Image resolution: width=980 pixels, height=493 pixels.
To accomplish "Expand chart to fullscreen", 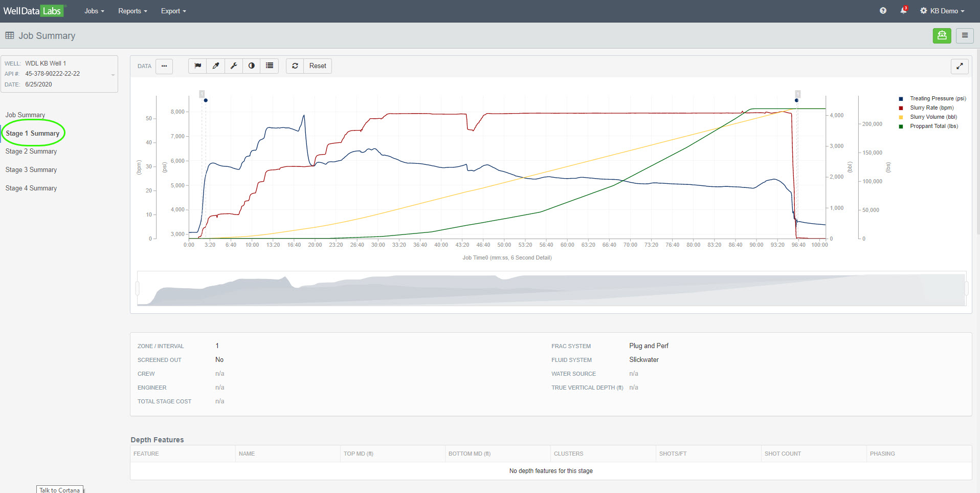I will click(x=959, y=66).
